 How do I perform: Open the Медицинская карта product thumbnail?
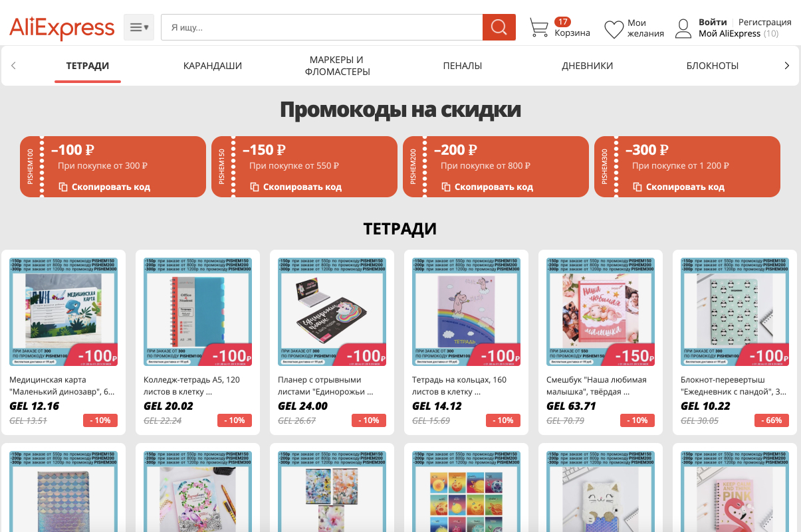pos(64,311)
